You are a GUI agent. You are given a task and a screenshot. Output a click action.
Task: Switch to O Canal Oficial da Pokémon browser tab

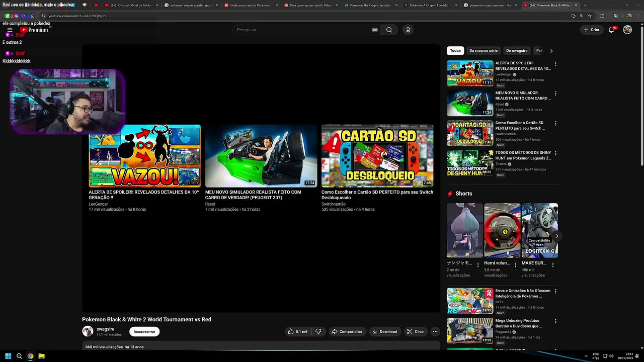(131, 5)
